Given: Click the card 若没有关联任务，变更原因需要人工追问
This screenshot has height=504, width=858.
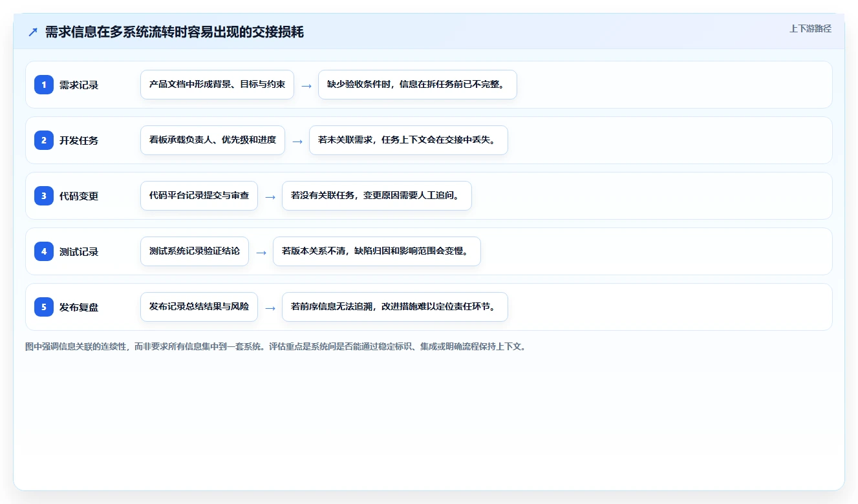Looking at the screenshot, I should (x=377, y=196).
